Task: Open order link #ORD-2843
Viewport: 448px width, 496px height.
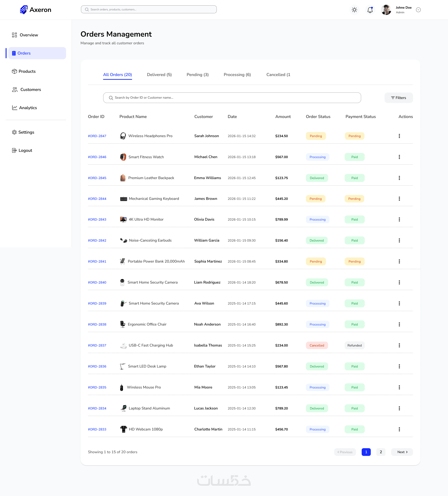Action: pos(97,219)
